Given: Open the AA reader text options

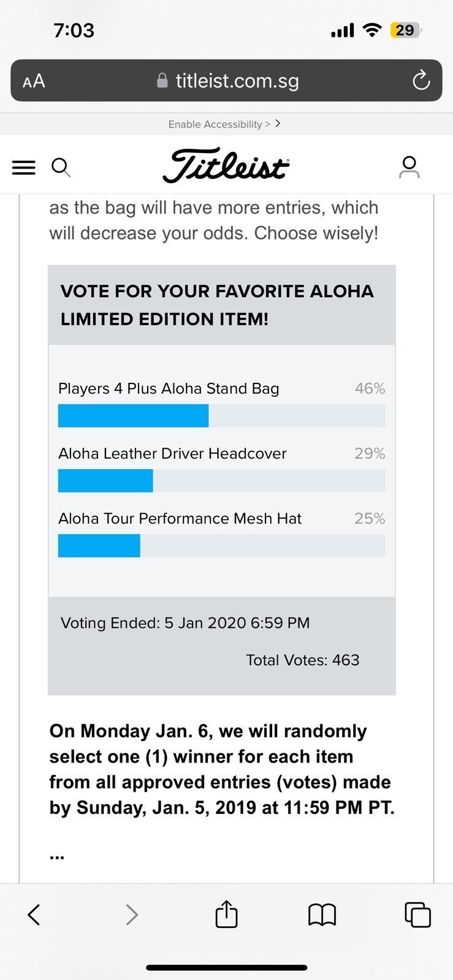Looking at the screenshot, I should [34, 81].
